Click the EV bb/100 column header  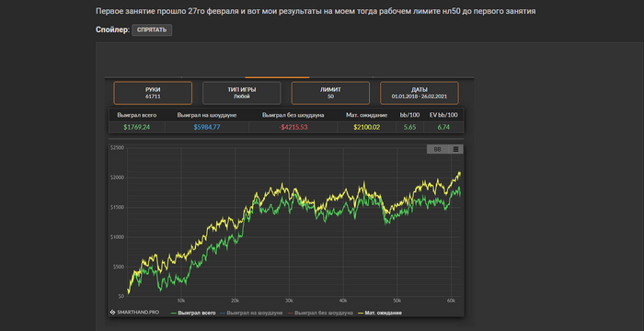pos(443,116)
